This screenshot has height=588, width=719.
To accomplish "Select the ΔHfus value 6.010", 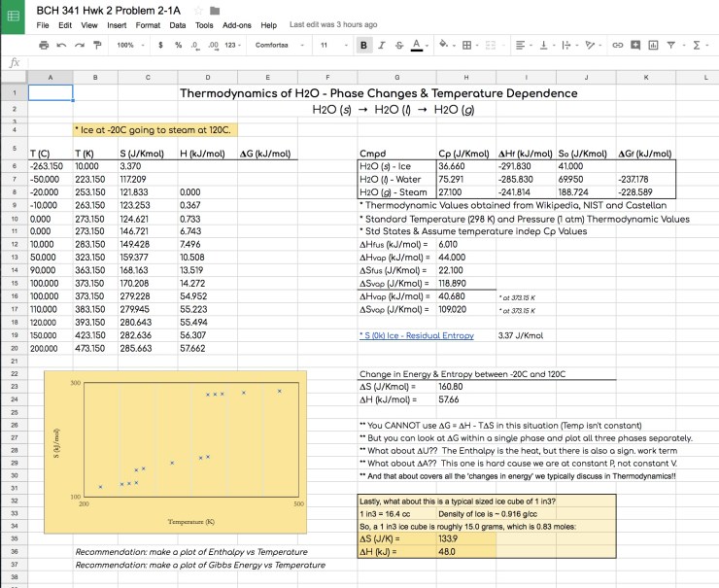I will (x=466, y=245).
